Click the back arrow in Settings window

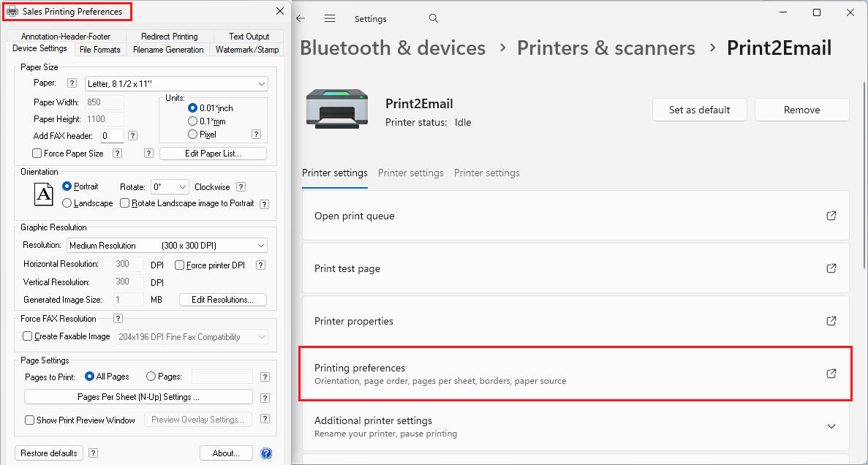301,18
